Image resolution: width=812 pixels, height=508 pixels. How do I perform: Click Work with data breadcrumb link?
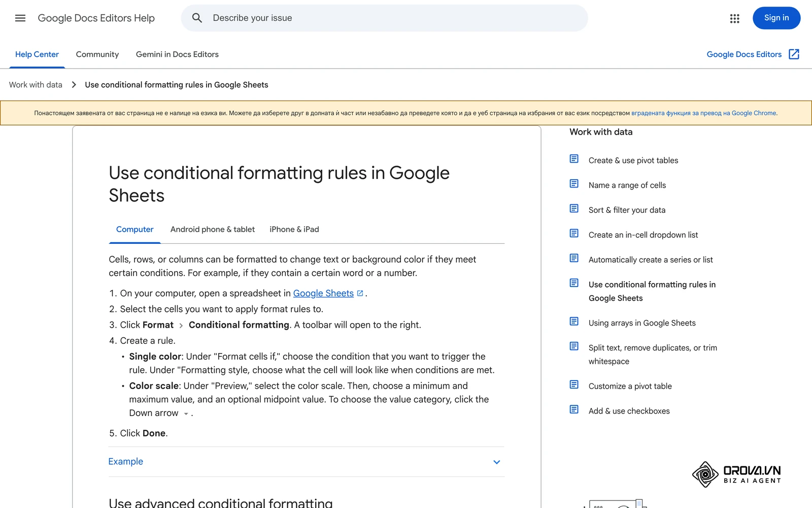click(x=36, y=85)
